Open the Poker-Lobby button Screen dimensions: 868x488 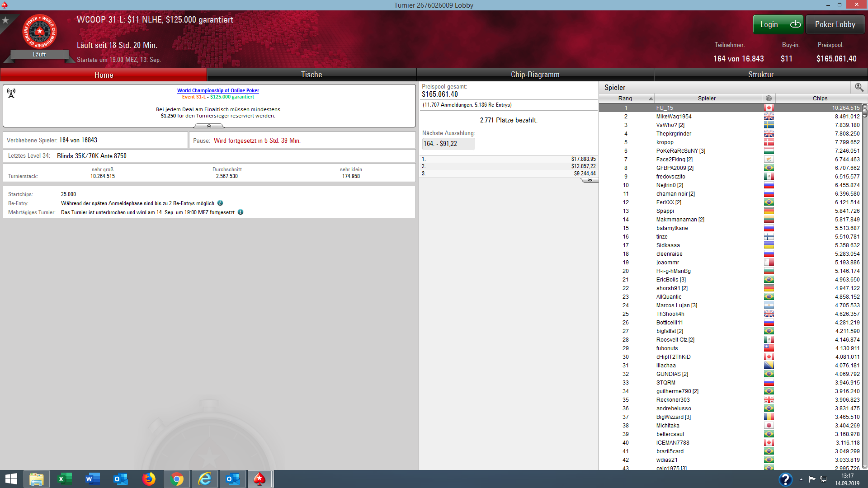[x=835, y=24]
